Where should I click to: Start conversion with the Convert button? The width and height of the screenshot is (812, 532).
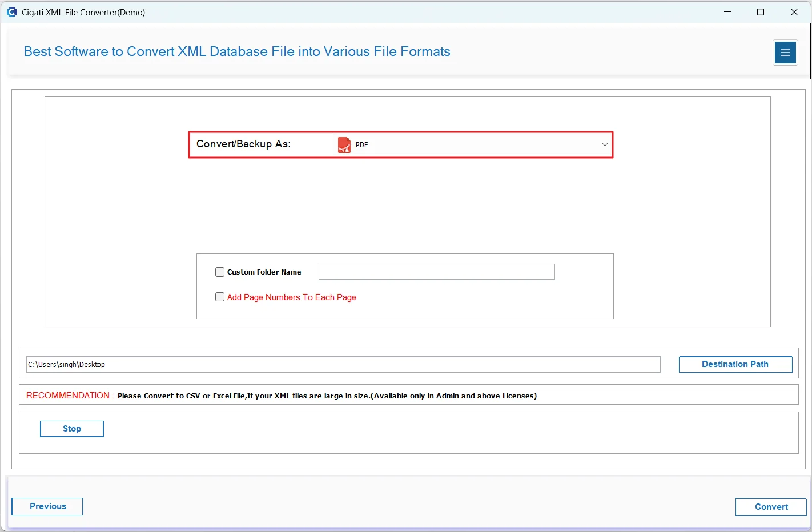point(771,507)
